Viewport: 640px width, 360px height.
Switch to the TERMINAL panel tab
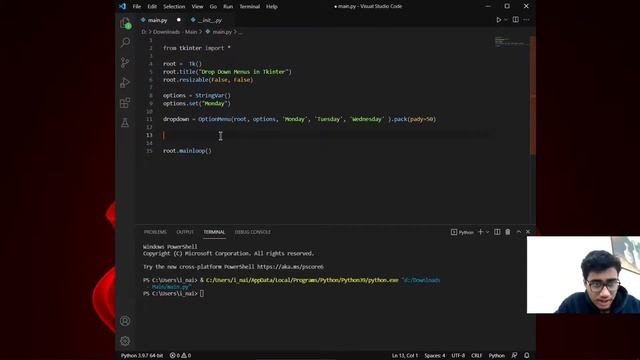[x=214, y=232]
